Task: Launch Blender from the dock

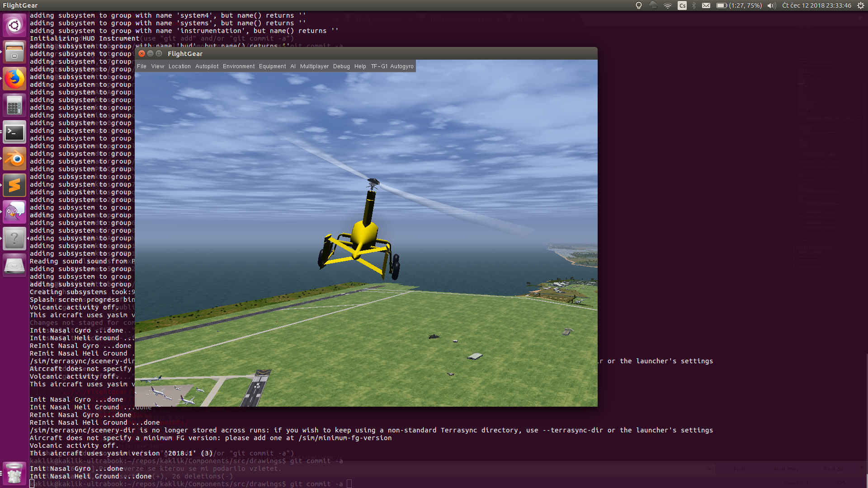Action: click(x=14, y=159)
